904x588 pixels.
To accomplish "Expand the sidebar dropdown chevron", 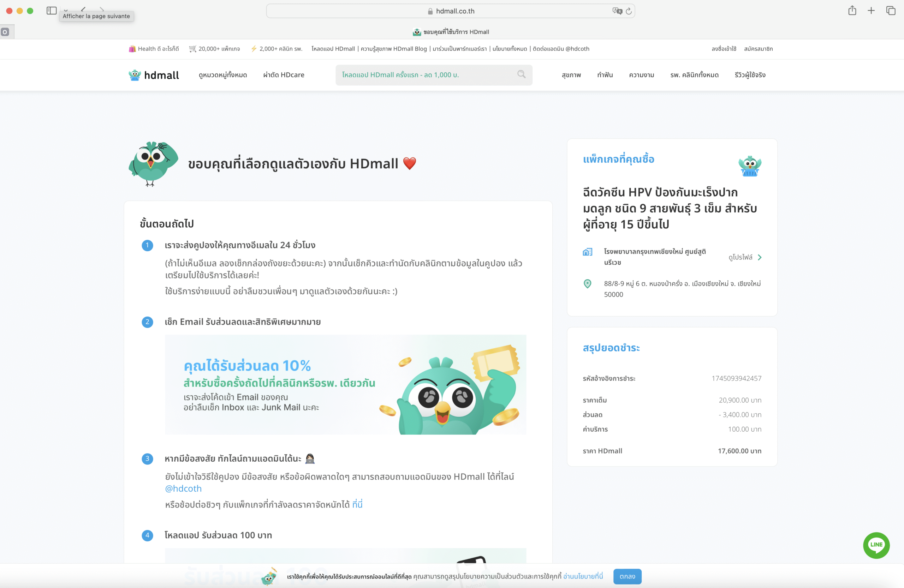I will [66, 10].
